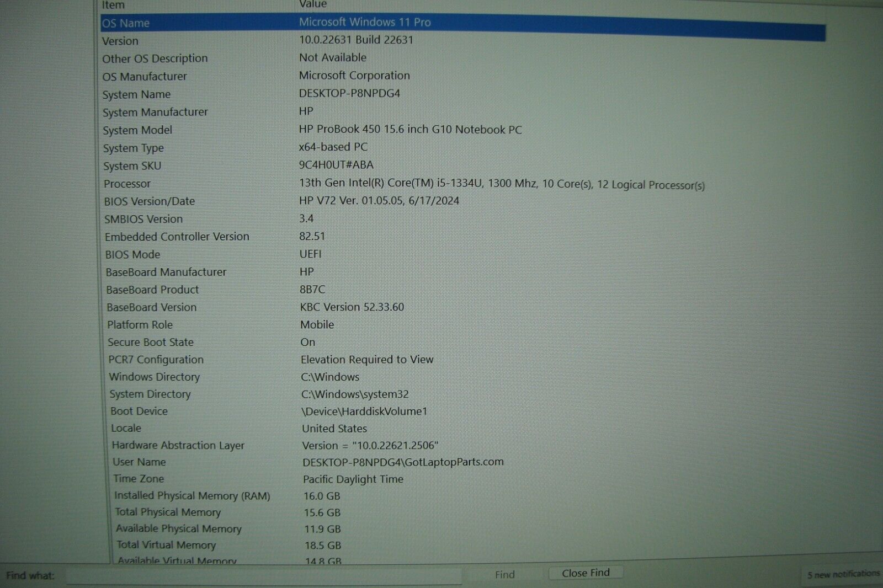Select Platform Role row
The width and height of the screenshot is (883, 588).
coord(140,325)
